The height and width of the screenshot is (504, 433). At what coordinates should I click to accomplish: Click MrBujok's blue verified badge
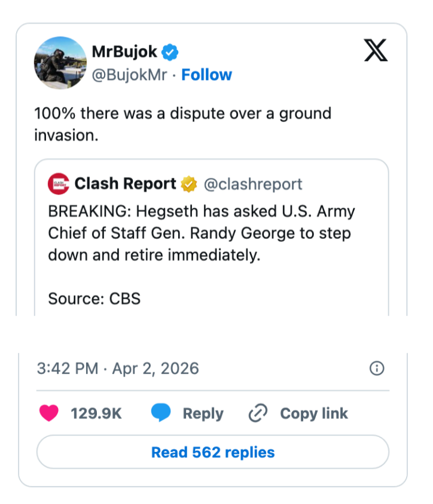tap(170, 52)
